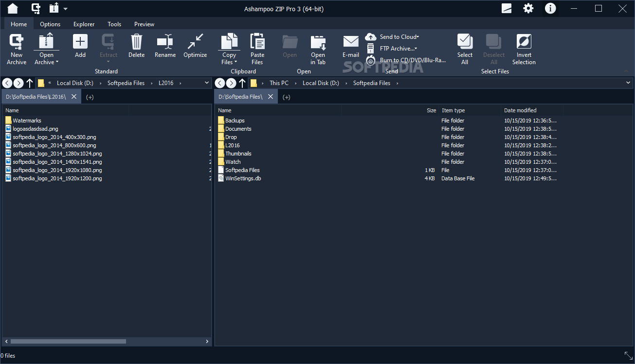Image resolution: width=635 pixels, height=364 pixels.
Task: Select the Rename tool icon
Action: 165,41
